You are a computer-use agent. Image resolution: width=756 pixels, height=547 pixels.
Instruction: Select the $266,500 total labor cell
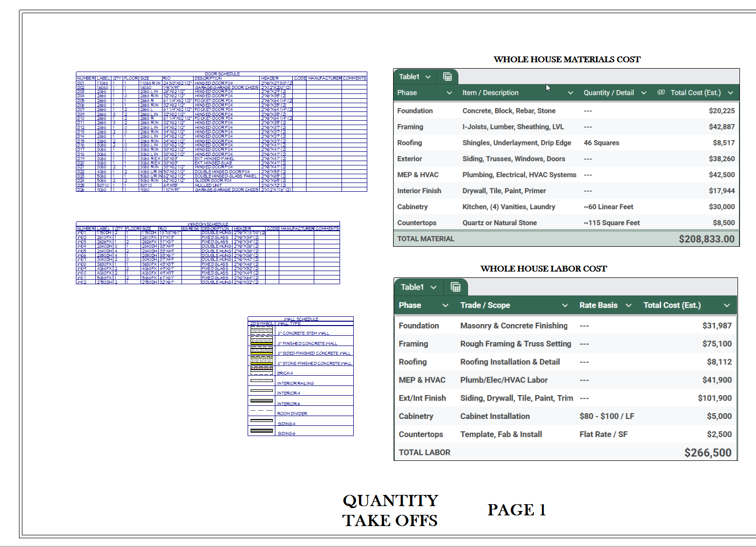tap(707, 453)
